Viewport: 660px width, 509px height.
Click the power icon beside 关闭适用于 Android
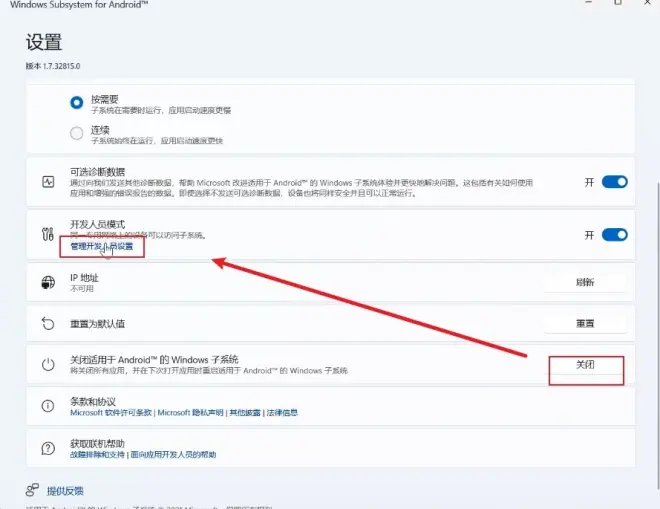[x=48, y=364]
